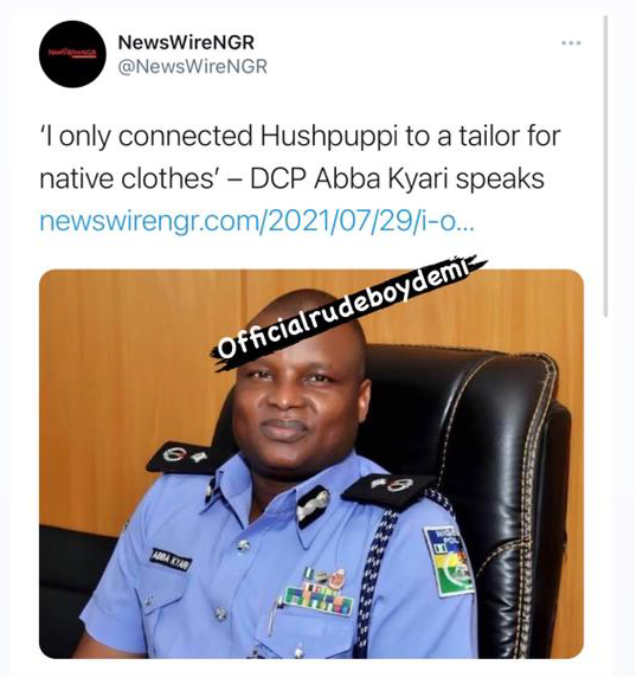Open the NewsWireNGR profile avatar
The height and width of the screenshot is (676, 635).
tap(72, 53)
